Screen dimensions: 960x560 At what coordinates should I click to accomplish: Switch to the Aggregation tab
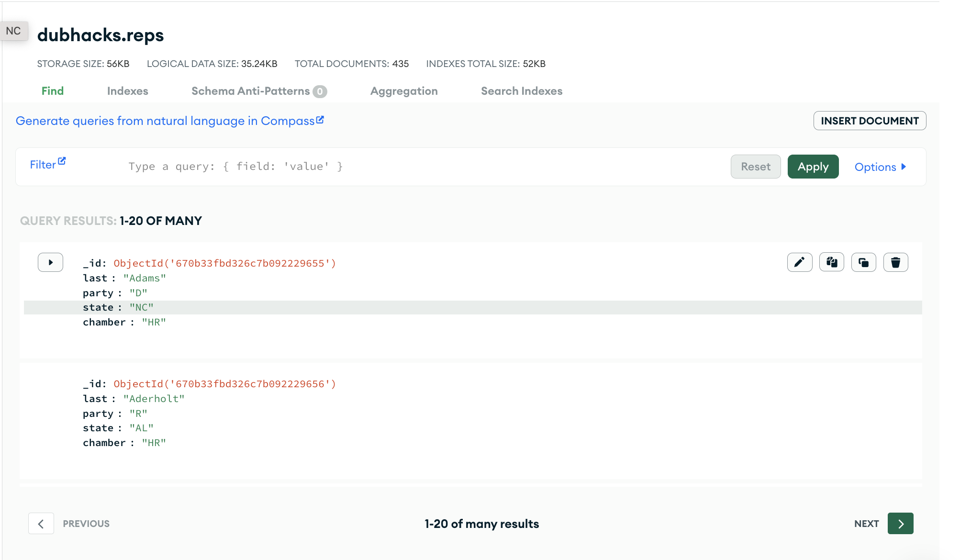pos(403,91)
